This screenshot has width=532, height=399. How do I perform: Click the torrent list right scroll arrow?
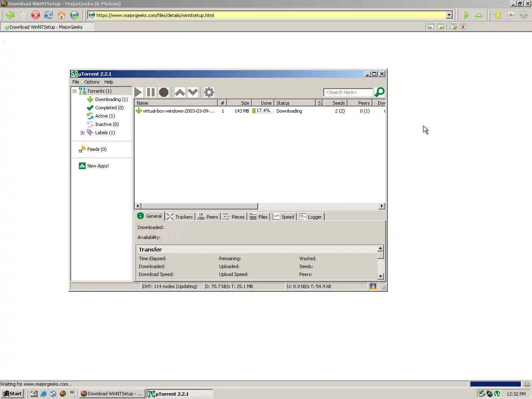(x=382, y=206)
